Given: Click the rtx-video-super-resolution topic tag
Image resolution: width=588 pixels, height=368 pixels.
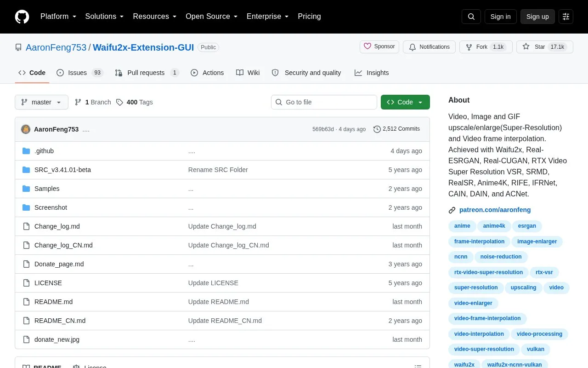Looking at the screenshot, I should point(488,272).
